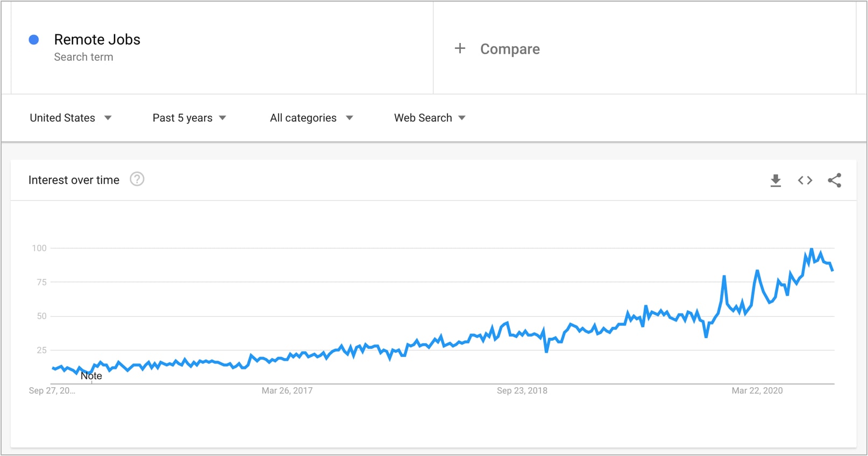Open the Past 5 years time range dropdown
868x456 pixels.
click(189, 118)
